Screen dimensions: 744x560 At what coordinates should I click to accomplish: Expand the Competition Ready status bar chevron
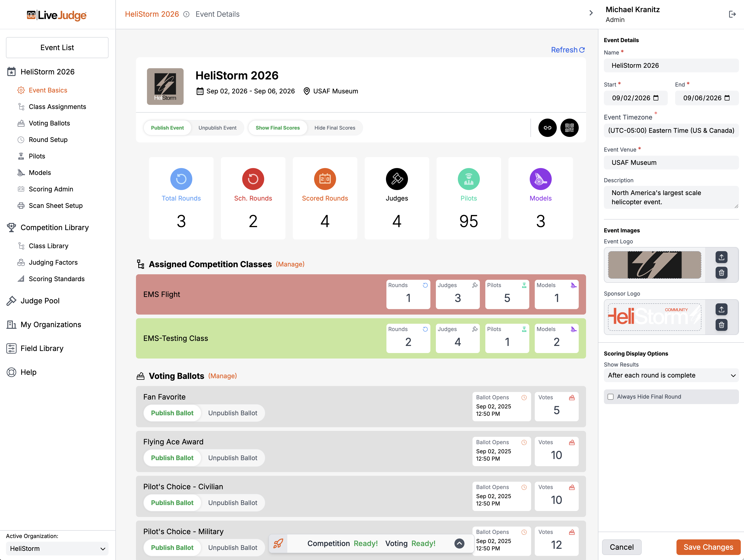point(459,543)
